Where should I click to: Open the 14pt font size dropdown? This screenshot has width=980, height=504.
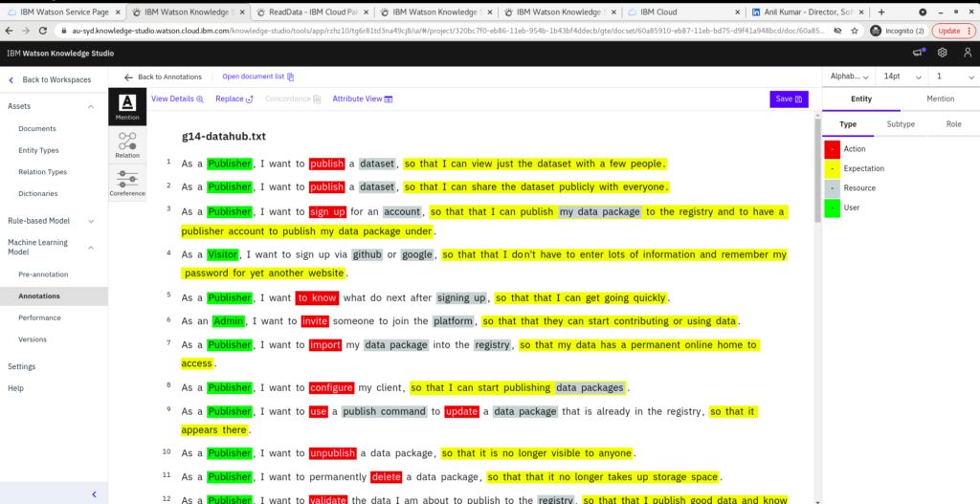(x=902, y=77)
